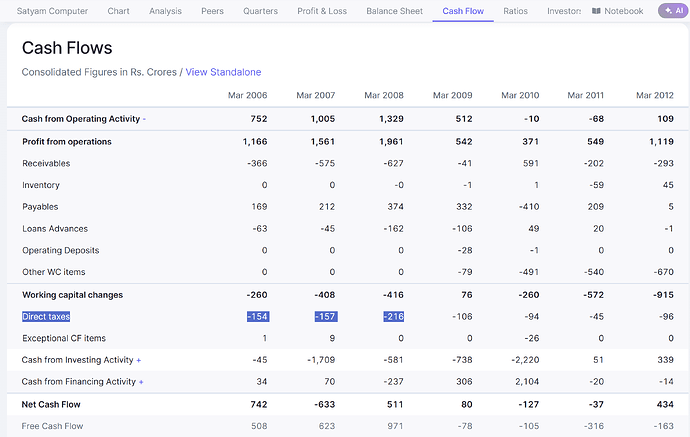Click the Cash from Investing Activity label

77,360
